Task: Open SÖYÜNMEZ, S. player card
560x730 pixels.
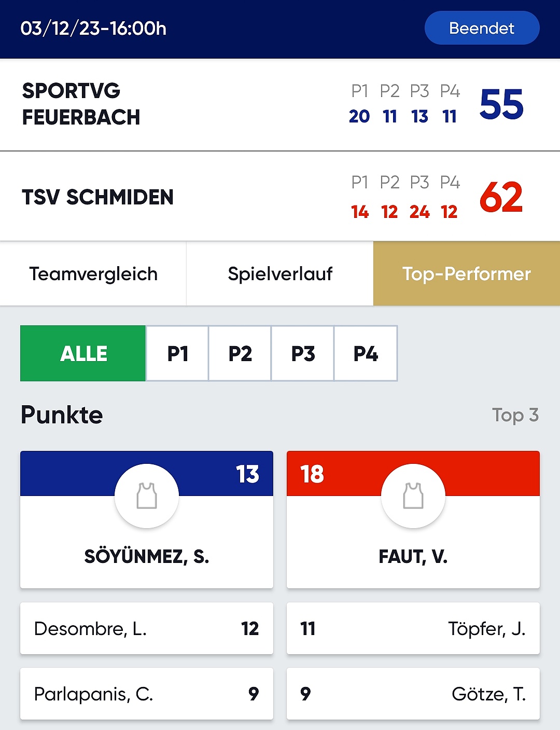Action: coord(147,519)
